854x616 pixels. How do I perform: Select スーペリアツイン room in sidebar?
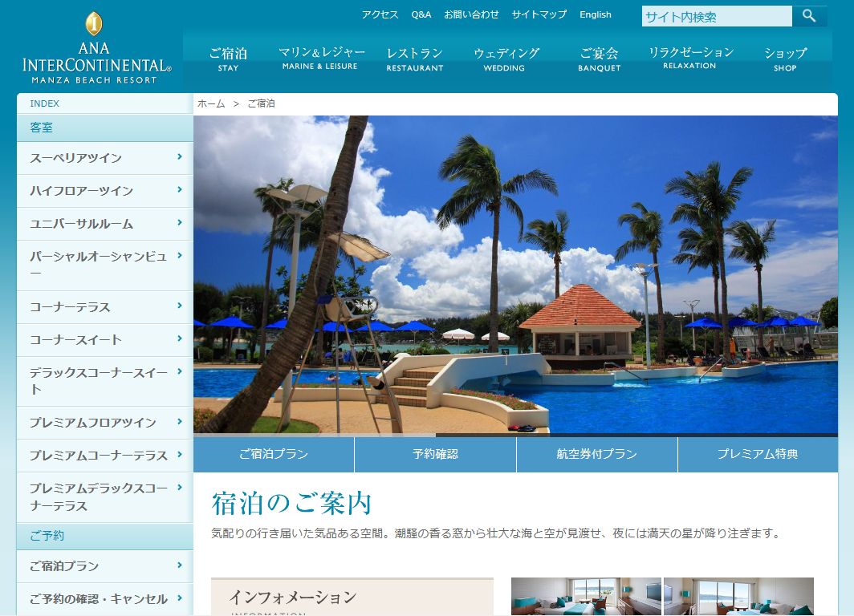[105, 158]
